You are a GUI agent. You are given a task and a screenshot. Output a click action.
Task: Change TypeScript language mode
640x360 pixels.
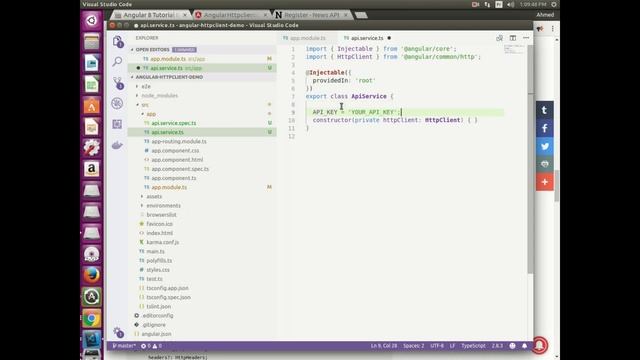473,346
